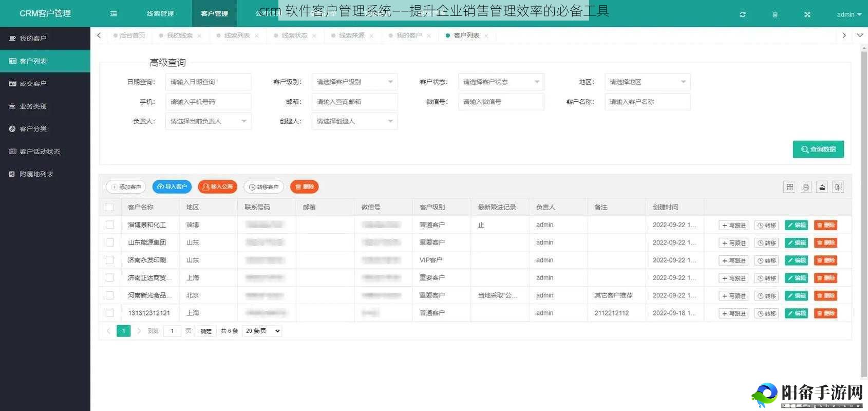868x411 pixels.
Task: Check the 淄博景和化工 row checkbox
Action: coord(110,225)
